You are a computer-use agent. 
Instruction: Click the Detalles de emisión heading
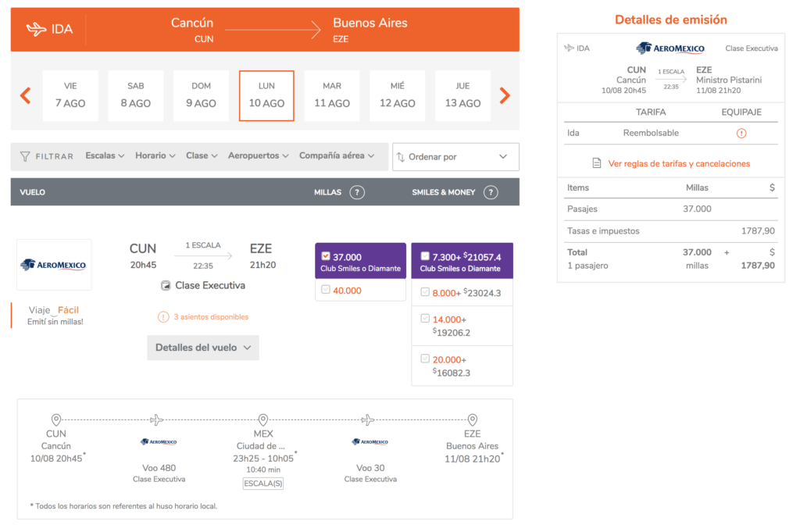point(671,20)
